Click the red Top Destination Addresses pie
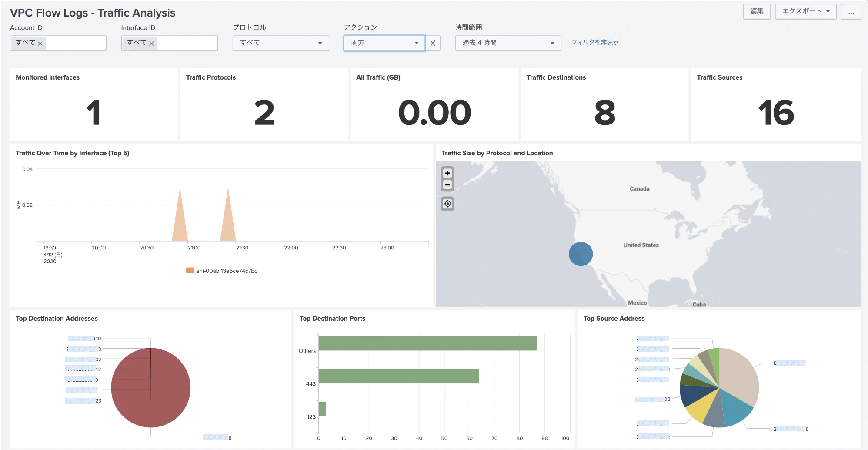This screenshot has width=868, height=450. click(150, 387)
